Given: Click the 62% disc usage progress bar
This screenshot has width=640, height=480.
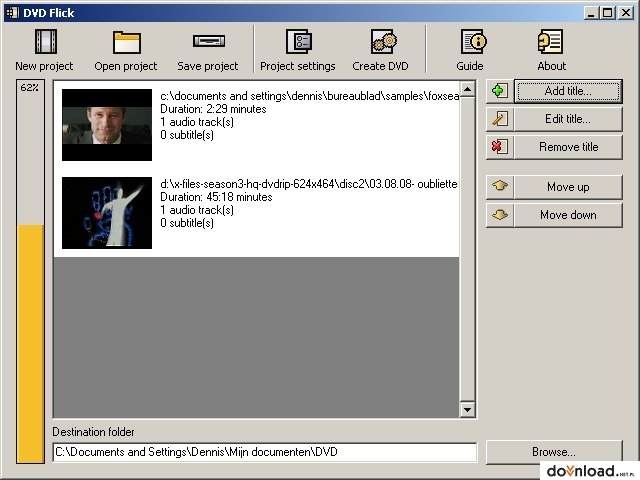Looking at the screenshot, I should coord(31,271).
